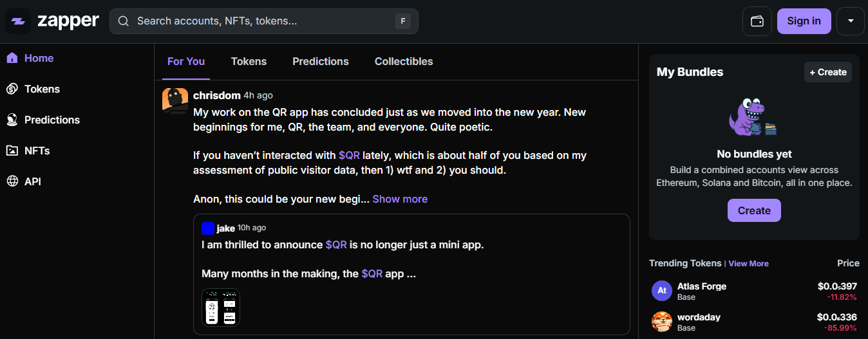Image resolution: width=868 pixels, height=339 pixels.
Task: Click the Home sidebar icon
Action: [12, 58]
